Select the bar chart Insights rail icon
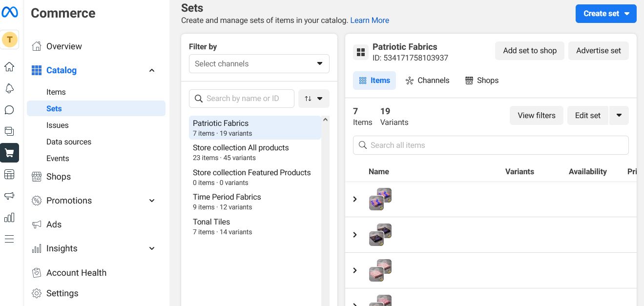 point(9,217)
